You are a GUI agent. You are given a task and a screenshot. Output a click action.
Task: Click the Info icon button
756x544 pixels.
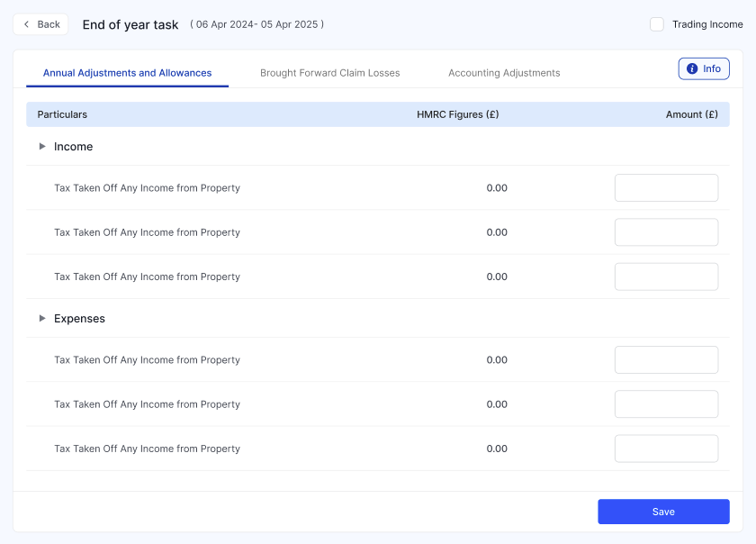tap(703, 68)
